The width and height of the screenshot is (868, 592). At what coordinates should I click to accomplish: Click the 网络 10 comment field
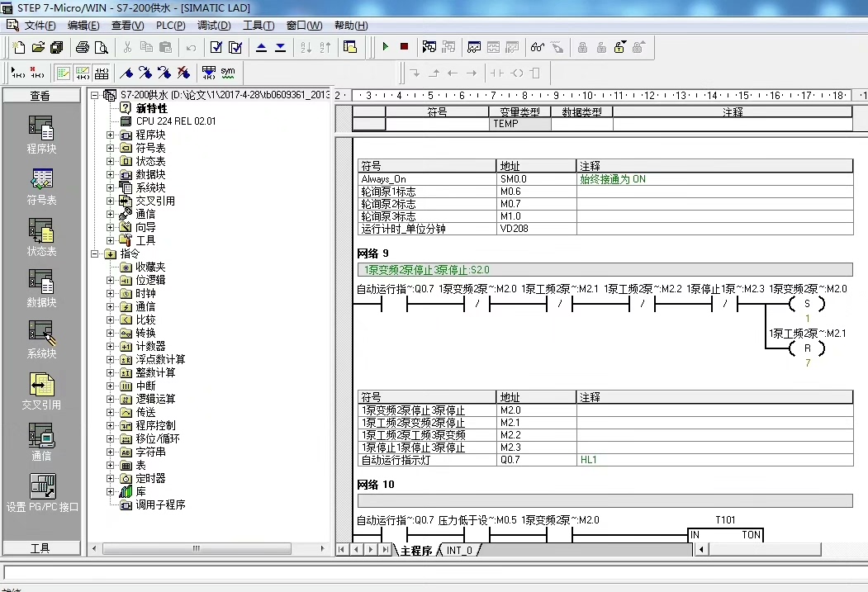(x=605, y=501)
